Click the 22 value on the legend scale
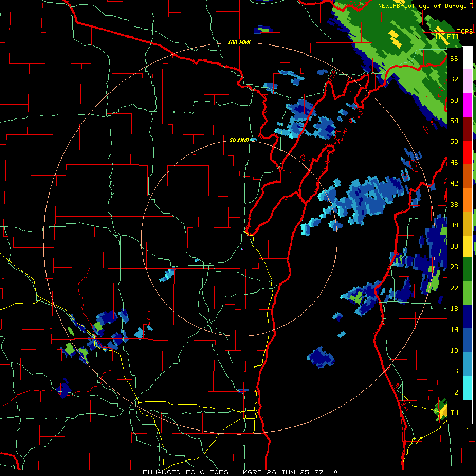476x476 pixels. [x=454, y=288]
